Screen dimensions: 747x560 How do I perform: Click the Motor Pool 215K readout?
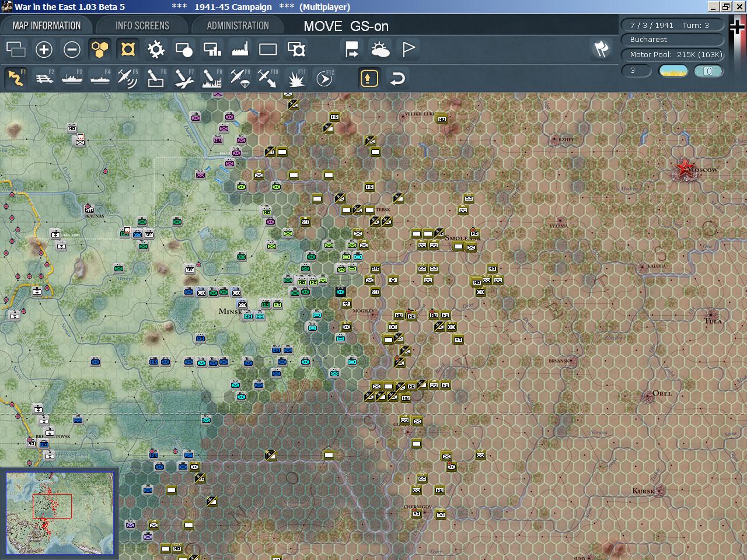672,54
